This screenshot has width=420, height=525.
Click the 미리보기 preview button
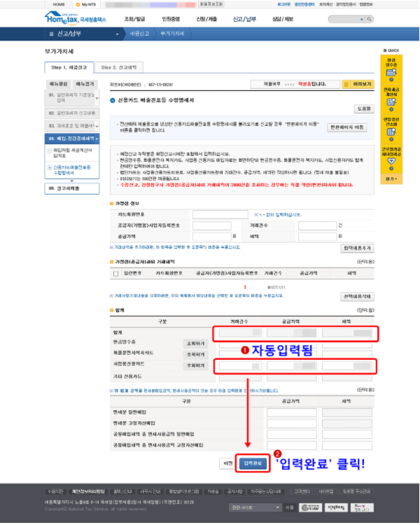[x=358, y=84]
